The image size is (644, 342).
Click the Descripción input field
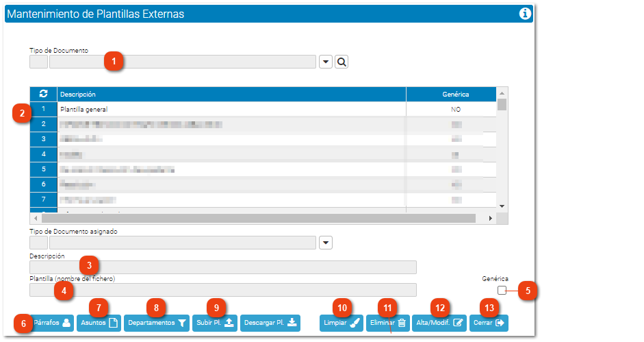(223, 267)
